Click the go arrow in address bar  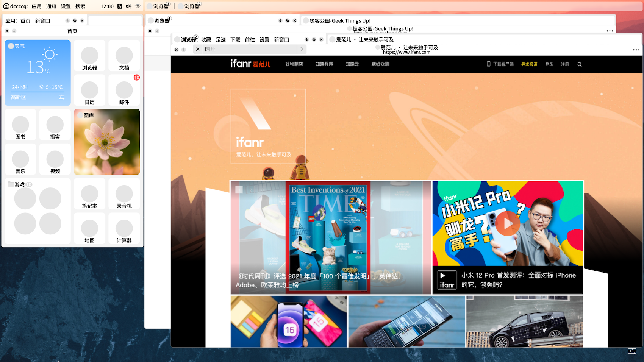pyautogui.click(x=302, y=49)
